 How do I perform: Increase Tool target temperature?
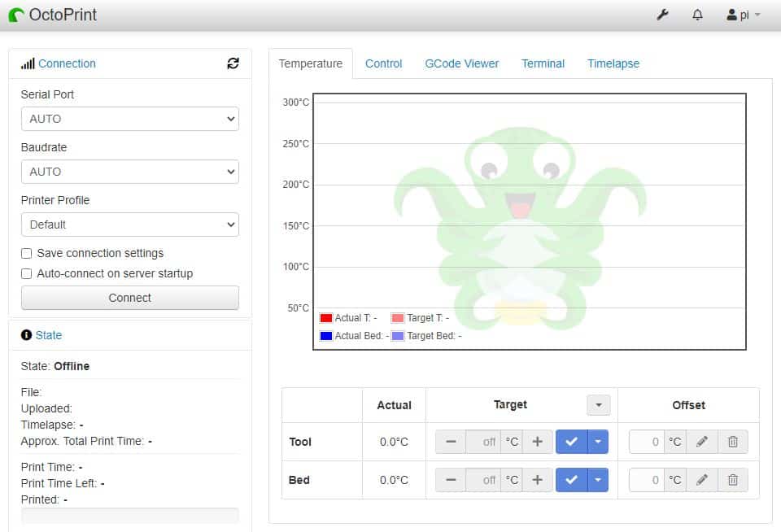point(538,442)
